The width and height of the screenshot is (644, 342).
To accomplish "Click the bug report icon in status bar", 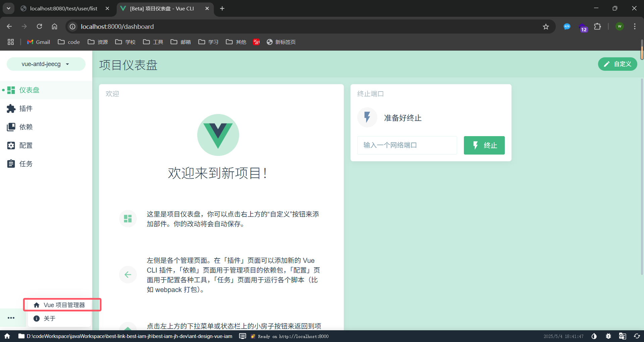I will click(608, 336).
